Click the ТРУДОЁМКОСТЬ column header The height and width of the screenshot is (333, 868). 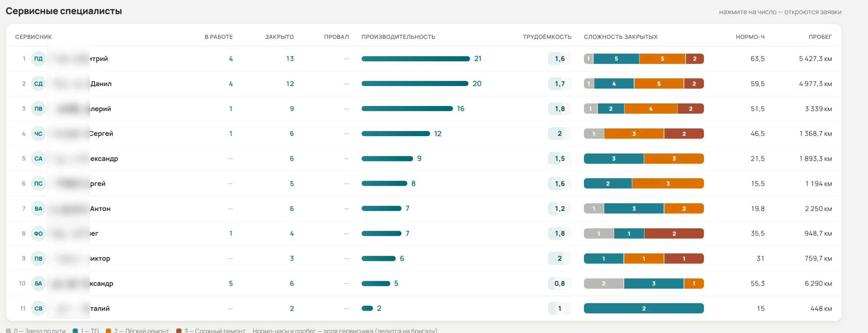coord(547,37)
